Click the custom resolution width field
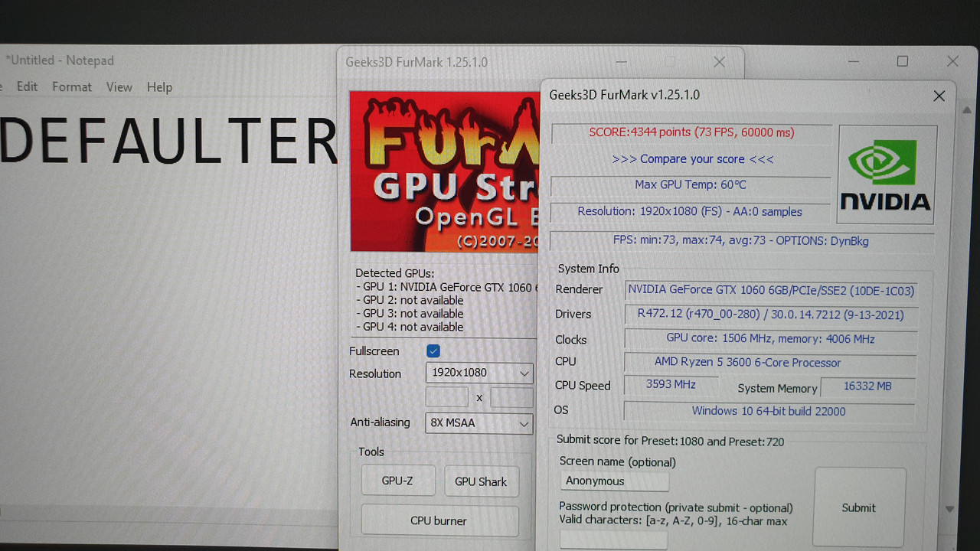The image size is (980, 551). coord(446,397)
